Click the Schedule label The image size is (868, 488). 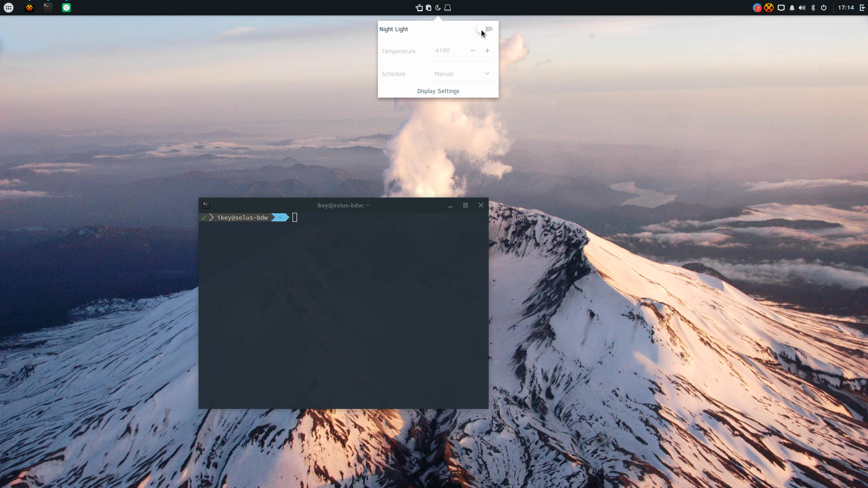click(x=393, y=74)
